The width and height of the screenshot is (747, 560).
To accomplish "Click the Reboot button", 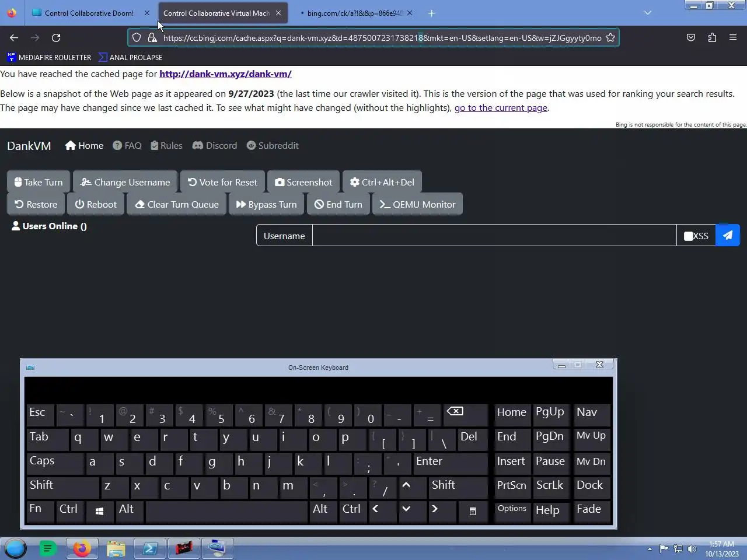I will (x=96, y=204).
